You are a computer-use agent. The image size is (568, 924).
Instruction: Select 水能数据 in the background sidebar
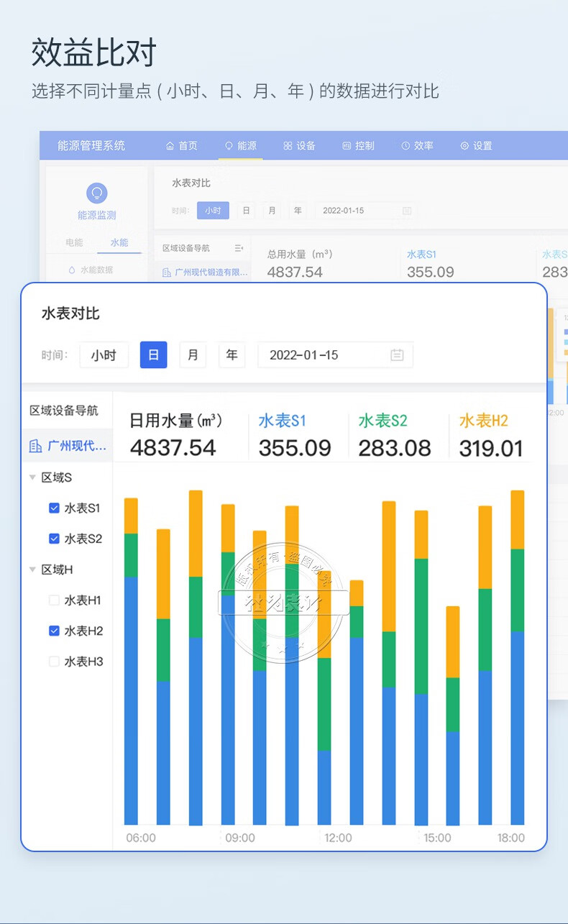tap(91, 270)
